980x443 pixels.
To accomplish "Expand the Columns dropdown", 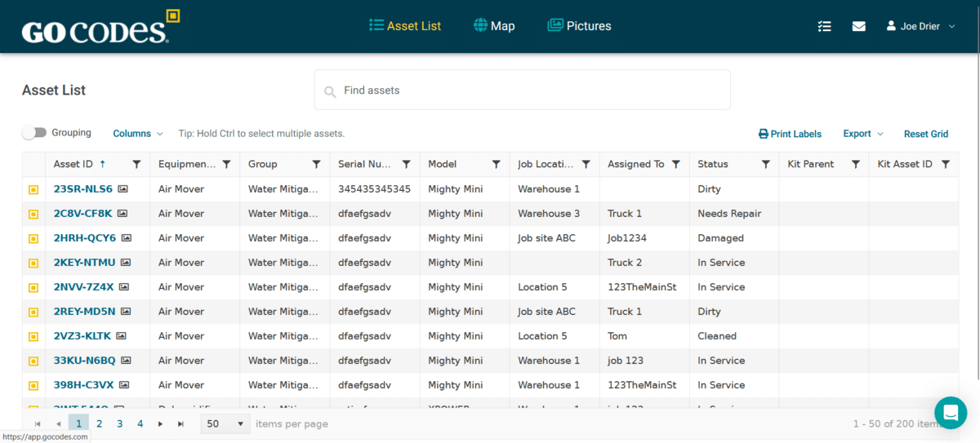I will pos(137,134).
